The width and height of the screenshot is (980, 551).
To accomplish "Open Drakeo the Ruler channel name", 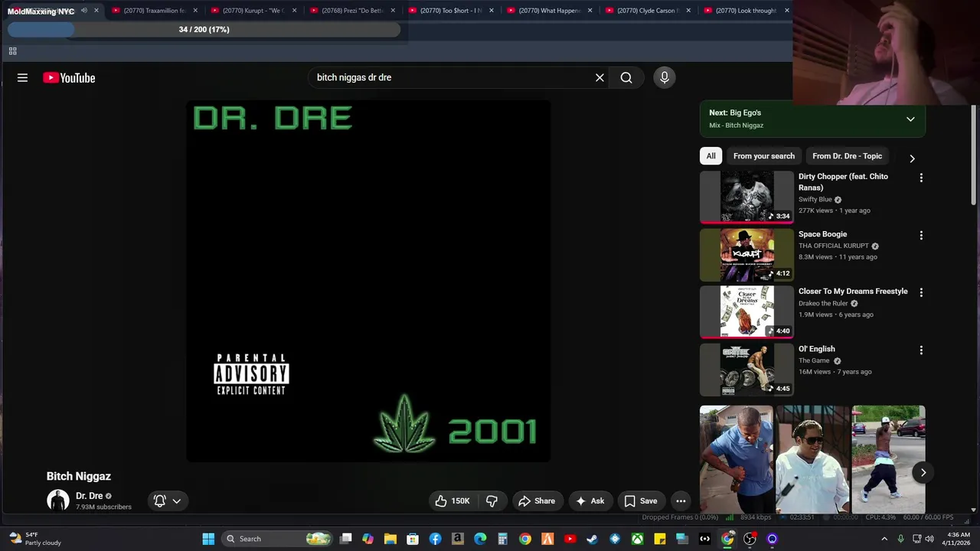I will click(x=824, y=303).
